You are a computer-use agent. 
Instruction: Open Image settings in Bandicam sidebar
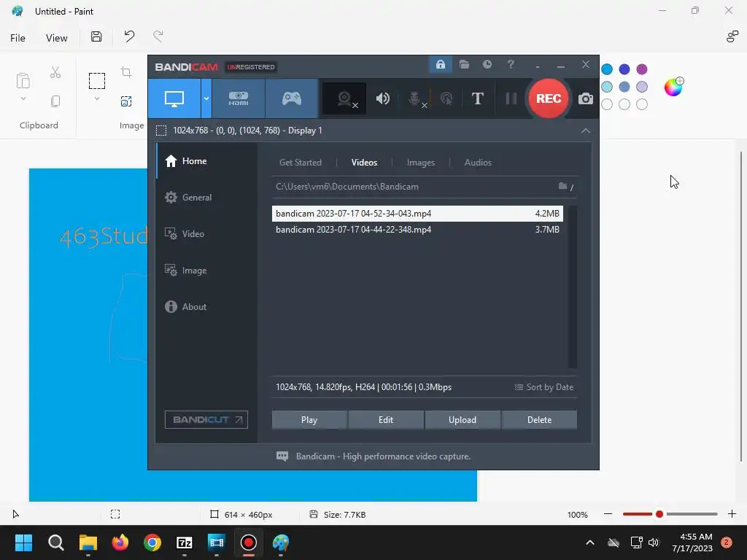pyautogui.click(x=206, y=271)
